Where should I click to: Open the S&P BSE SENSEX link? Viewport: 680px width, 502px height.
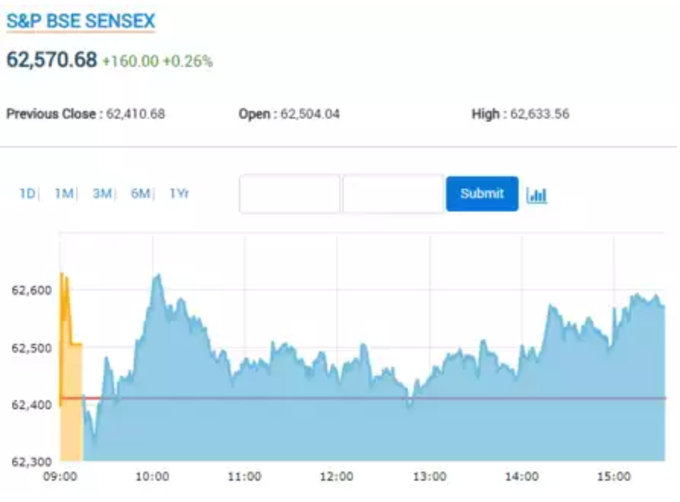tap(81, 21)
